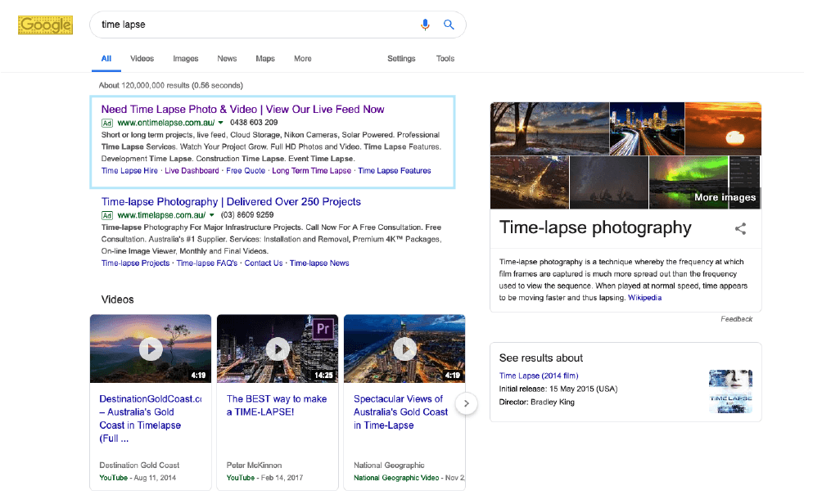Open the More search menu

click(x=302, y=59)
